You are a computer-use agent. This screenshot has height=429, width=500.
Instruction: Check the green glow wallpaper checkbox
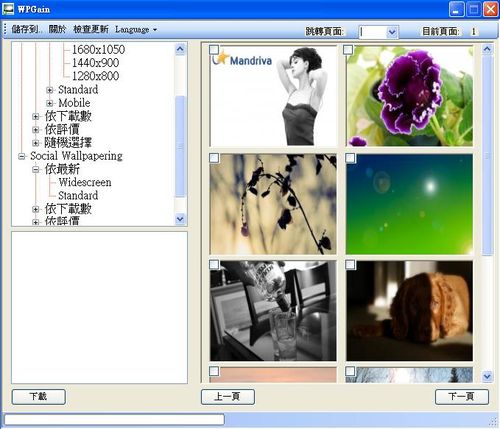tap(350, 158)
